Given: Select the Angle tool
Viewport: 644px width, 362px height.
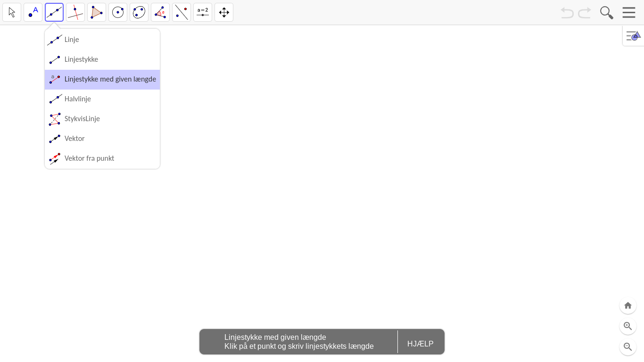Looking at the screenshot, I should [160, 12].
